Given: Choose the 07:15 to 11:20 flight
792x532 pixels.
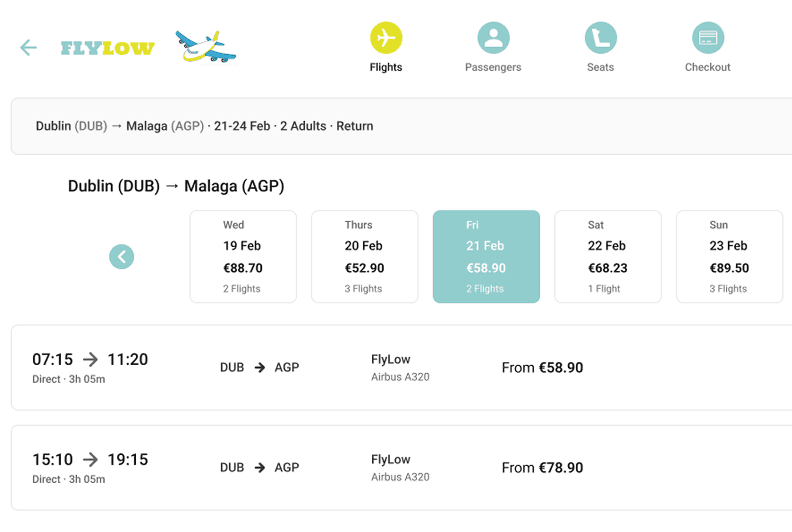Looking at the screenshot, I should coord(90,367).
